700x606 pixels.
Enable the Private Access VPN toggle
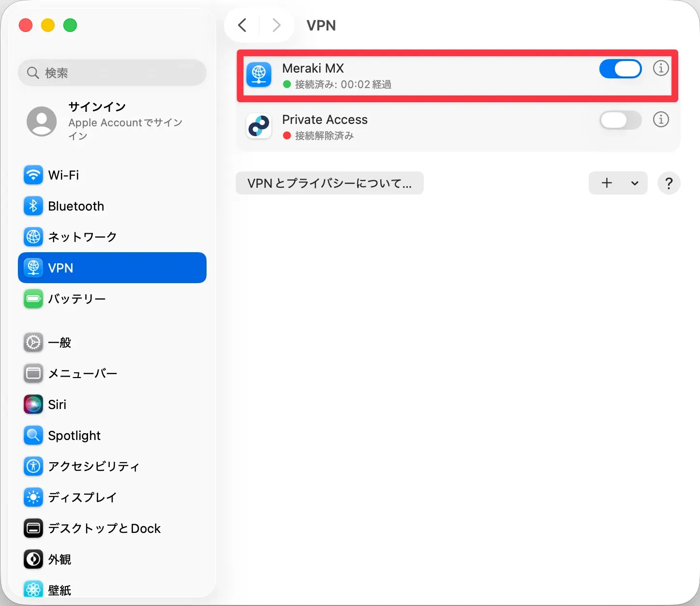[620, 120]
